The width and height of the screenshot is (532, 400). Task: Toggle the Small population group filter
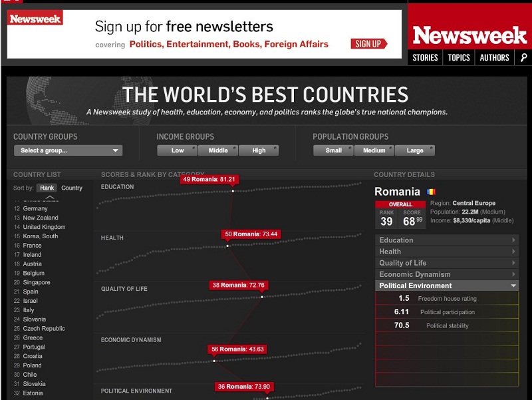coord(334,150)
